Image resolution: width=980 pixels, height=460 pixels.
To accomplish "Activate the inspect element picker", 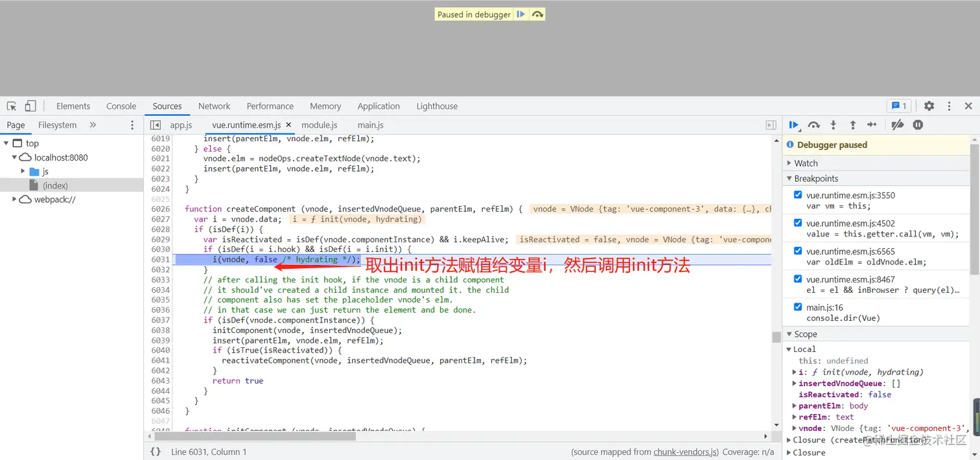I will pos(12,106).
